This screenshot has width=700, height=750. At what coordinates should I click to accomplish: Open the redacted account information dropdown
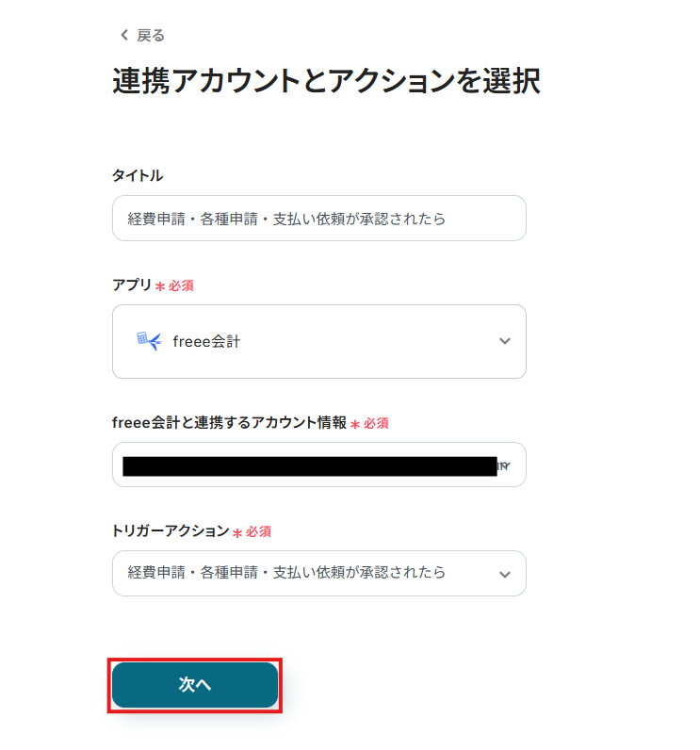tap(311, 465)
